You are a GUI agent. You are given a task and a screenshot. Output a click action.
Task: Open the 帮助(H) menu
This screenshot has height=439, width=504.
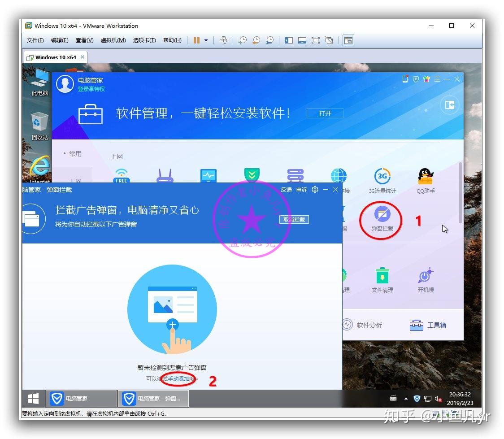pos(172,40)
